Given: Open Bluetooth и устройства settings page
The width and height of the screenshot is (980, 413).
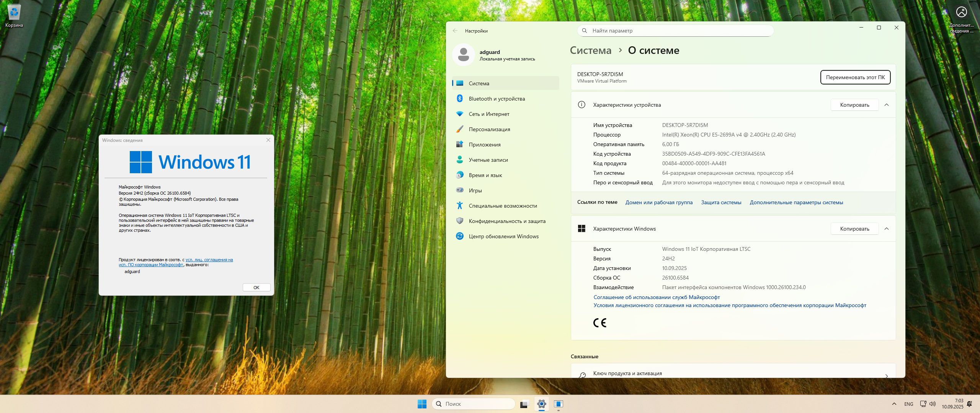Looking at the screenshot, I should tap(505, 99).
